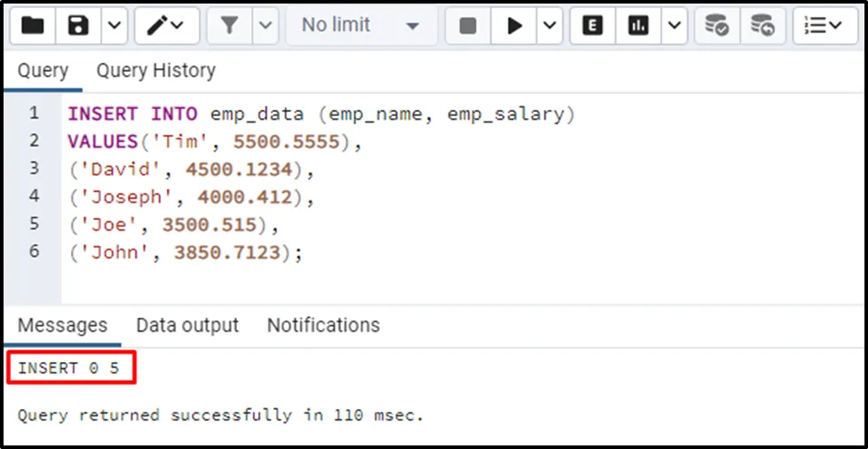
Task: Click line 6 with 'John' in the editor
Action: coord(185,252)
